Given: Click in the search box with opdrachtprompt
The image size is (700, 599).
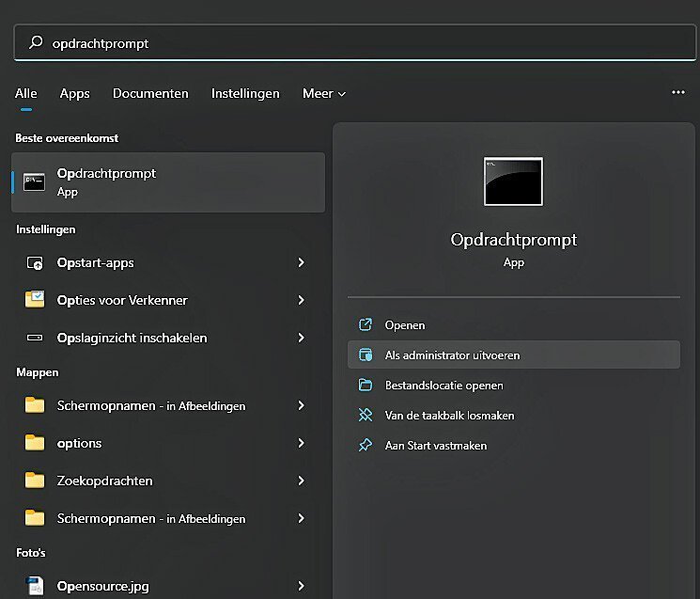Looking at the screenshot, I should tap(357, 42).
